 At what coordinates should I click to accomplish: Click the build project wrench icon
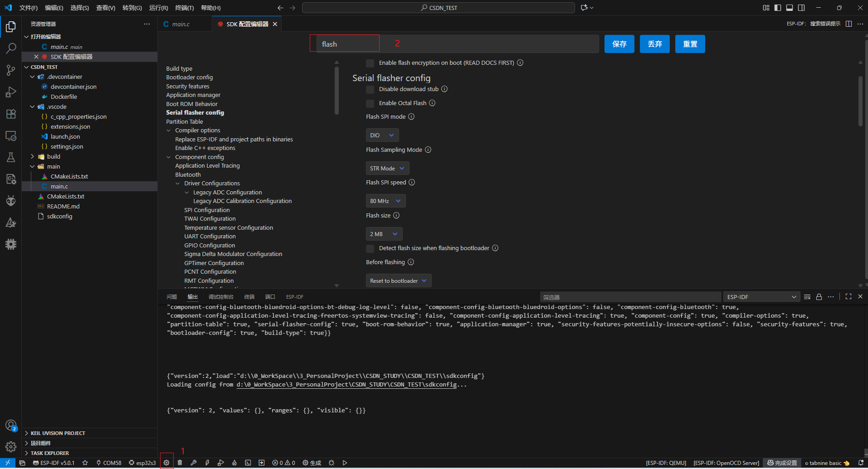coord(194,463)
